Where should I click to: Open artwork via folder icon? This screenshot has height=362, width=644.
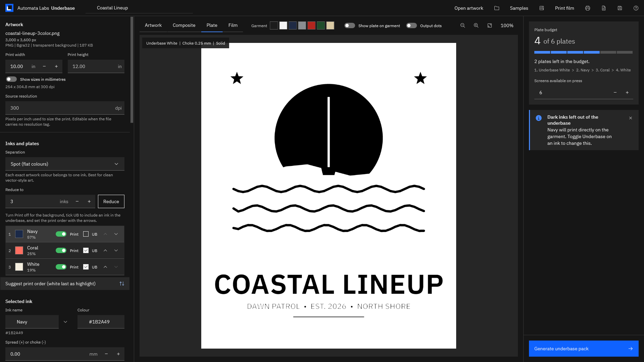(497, 8)
